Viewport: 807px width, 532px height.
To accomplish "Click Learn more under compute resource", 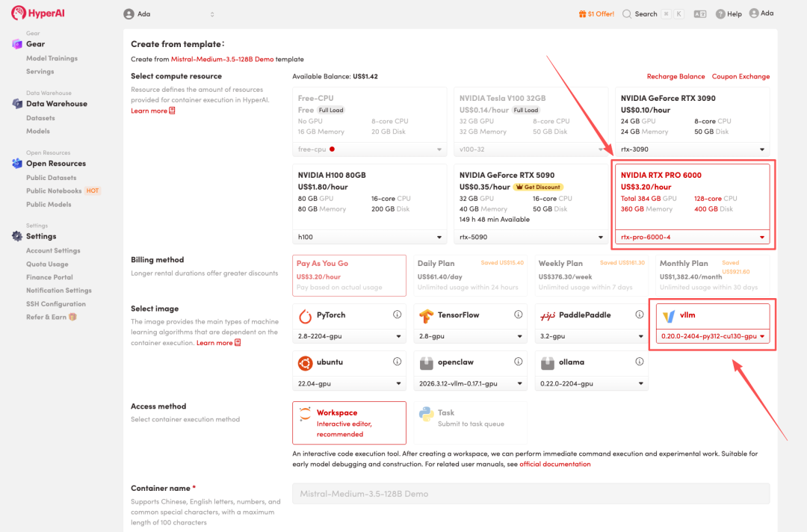I will [153, 111].
